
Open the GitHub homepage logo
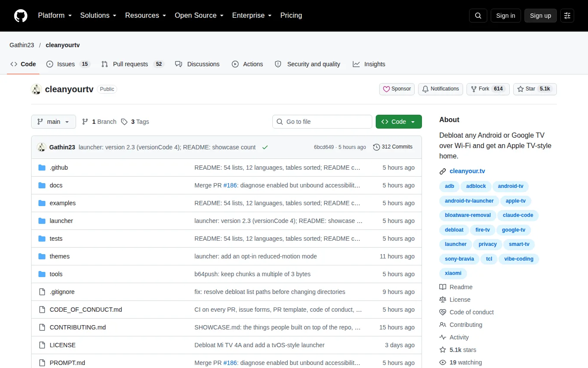[x=21, y=16]
